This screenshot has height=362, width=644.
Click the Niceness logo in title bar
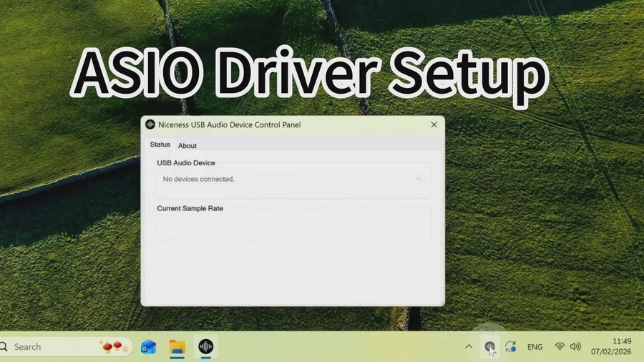click(x=150, y=124)
